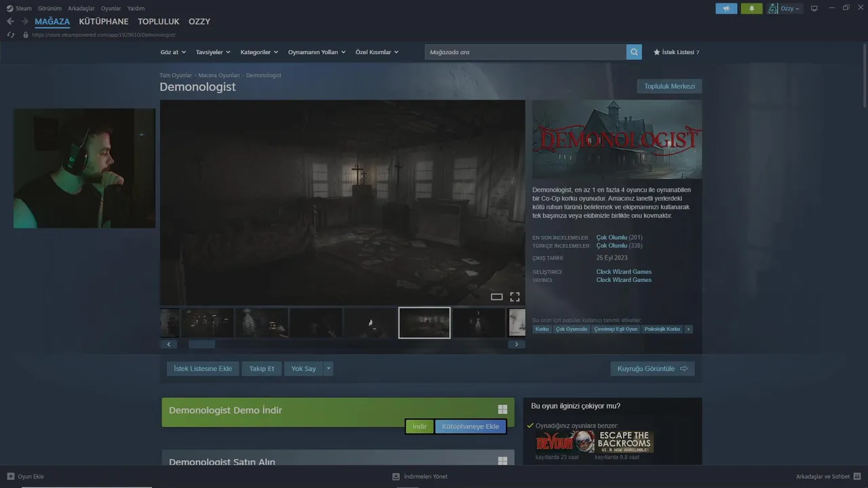
Task: Toggle theater mode on the media player
Action: 496,297
